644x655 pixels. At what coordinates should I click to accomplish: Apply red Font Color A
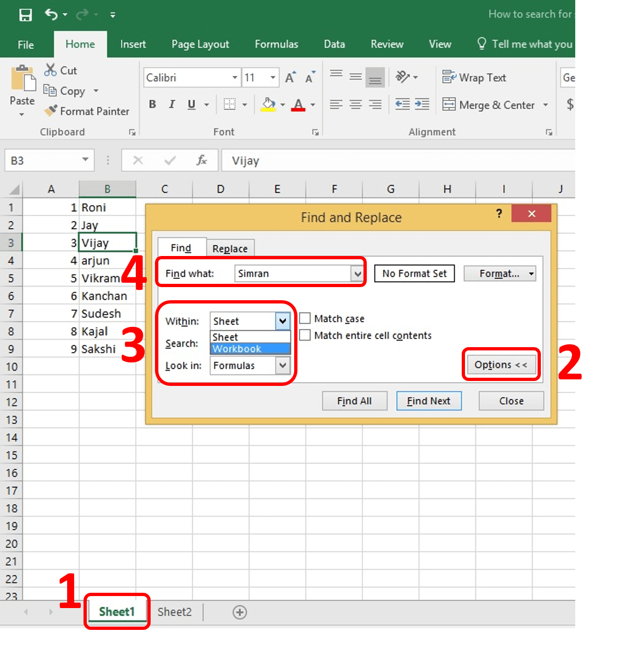click(298, 104)
